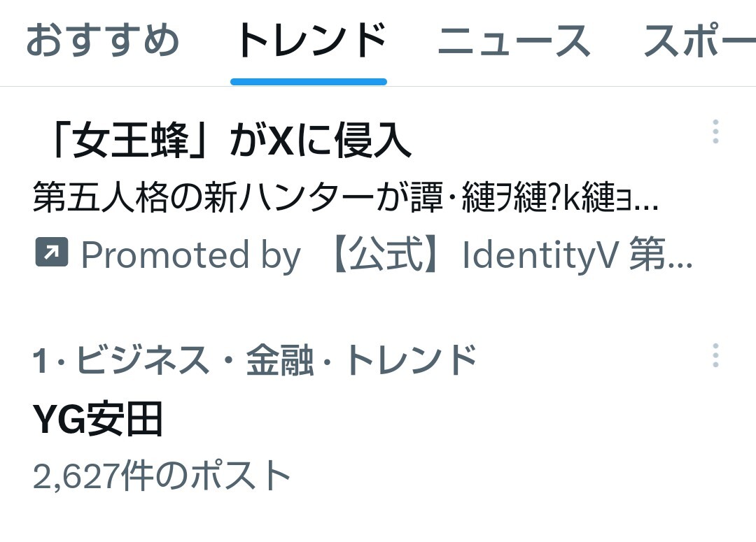Screen dimensions: 756x542
Task: Select the トレンド tab
Action: pos(311,40)
